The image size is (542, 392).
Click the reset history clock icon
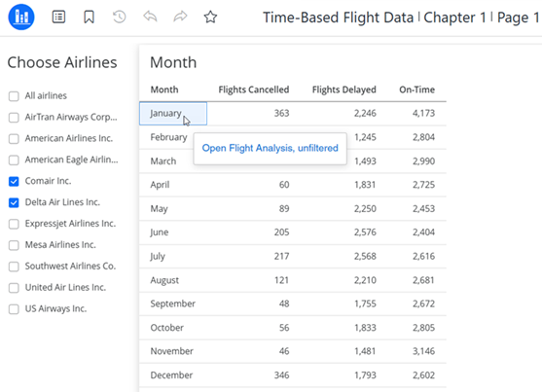[x=120, y=17]
